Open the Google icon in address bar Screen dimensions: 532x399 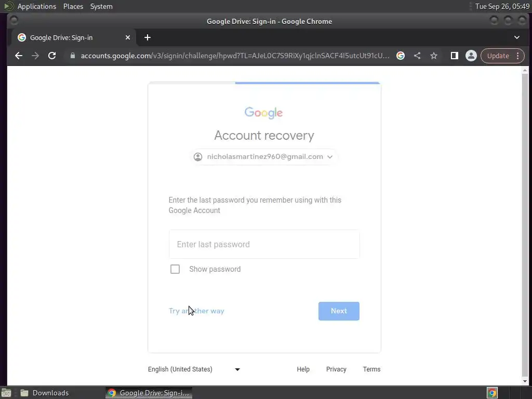click(401, 56)
